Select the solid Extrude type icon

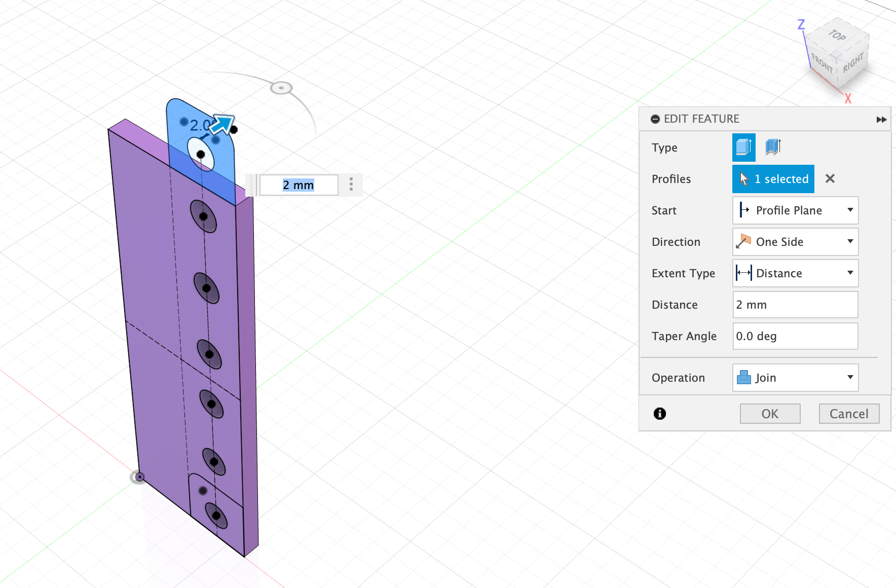pyautogui.click(x=743, y=148)
